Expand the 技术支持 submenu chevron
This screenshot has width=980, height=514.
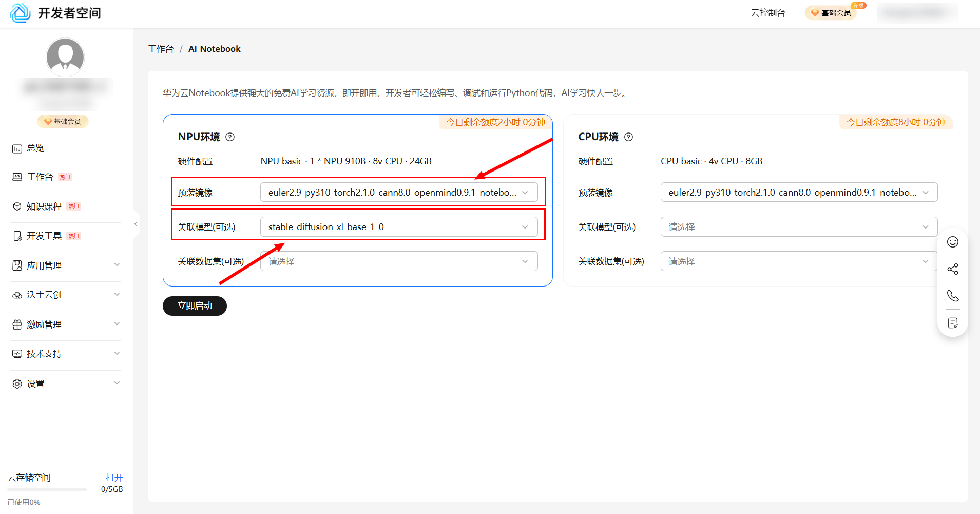pos(117,354)
